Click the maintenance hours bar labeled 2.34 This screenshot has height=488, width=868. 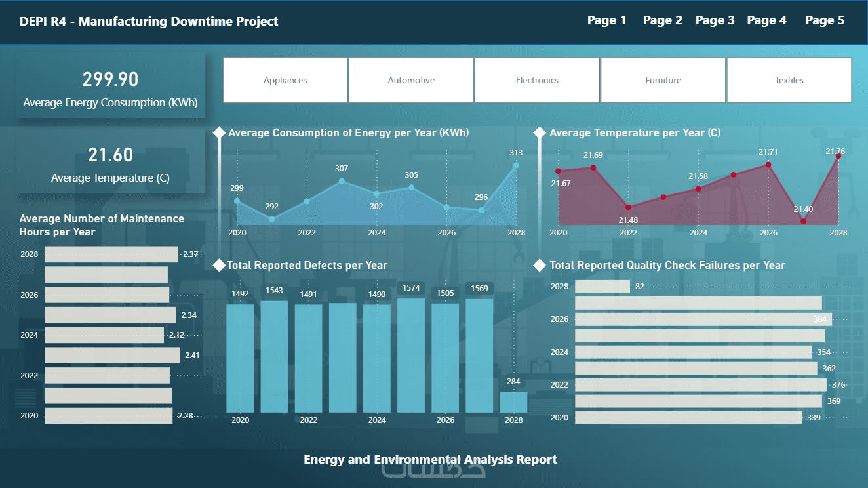click(110, 315)
